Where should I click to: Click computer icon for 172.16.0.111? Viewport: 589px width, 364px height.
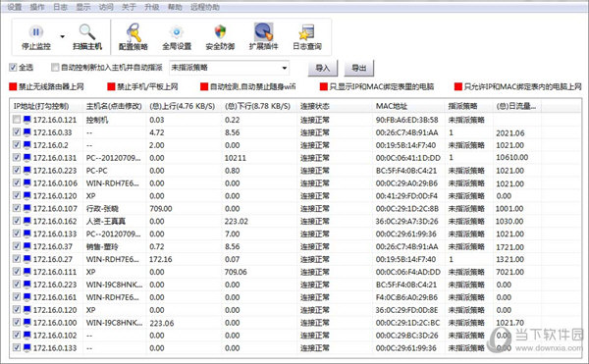click(27, 272)
